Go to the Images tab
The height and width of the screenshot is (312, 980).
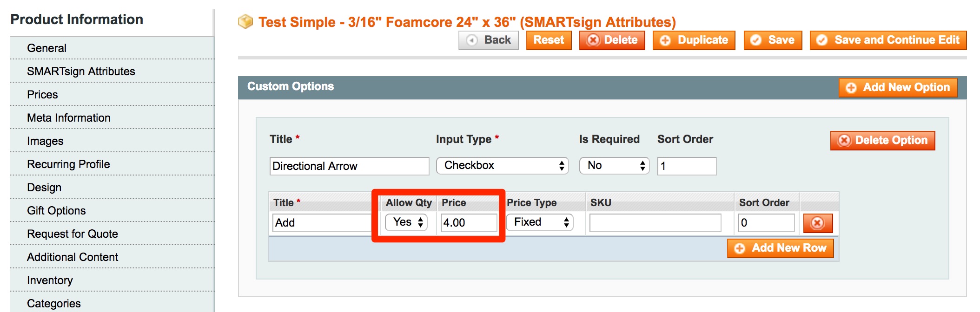pos(112,141)
